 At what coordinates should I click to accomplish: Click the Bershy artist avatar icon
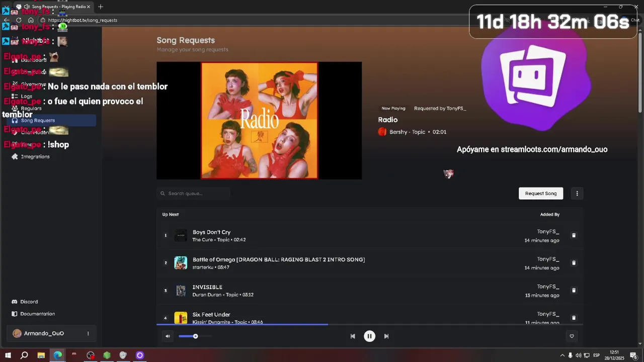pos(382,132)
